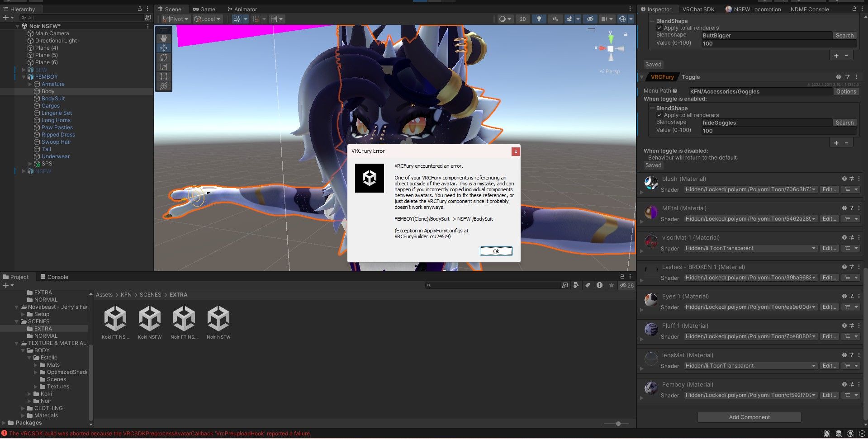Screen dimensions: 868x439
Task: Open Scene draw mode sphere menu
Action: [504, 19]
